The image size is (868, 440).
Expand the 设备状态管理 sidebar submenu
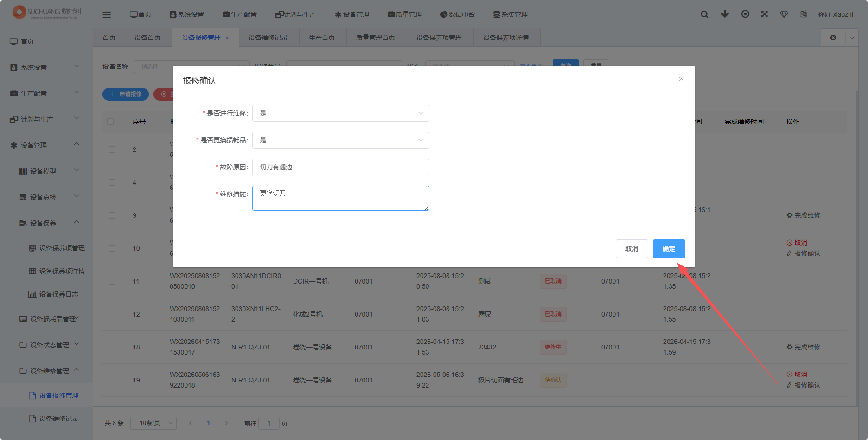(x=46, y=345)
